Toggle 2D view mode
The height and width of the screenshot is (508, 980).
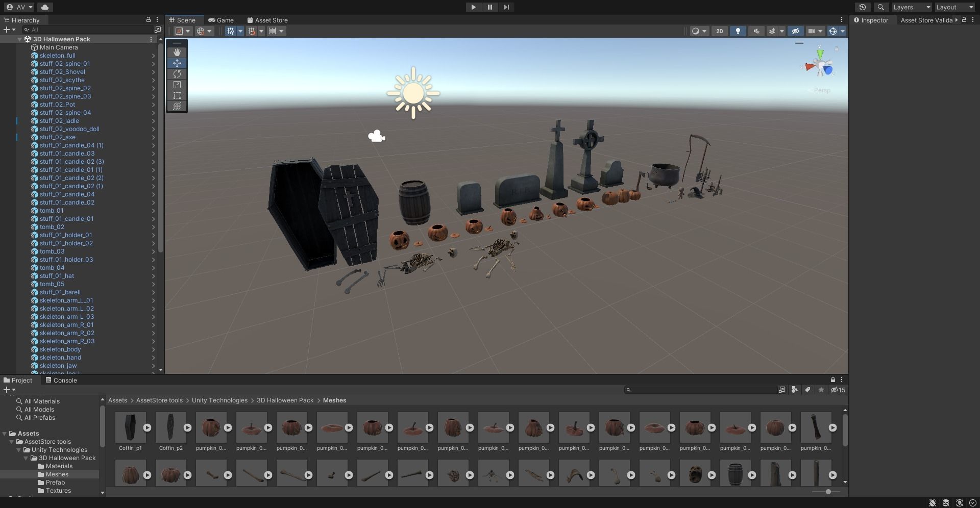[719, 31]
